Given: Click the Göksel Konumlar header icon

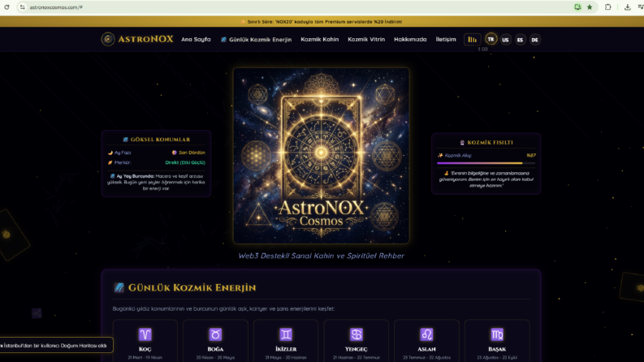Looking at the screenshot, I should (126, 140).
